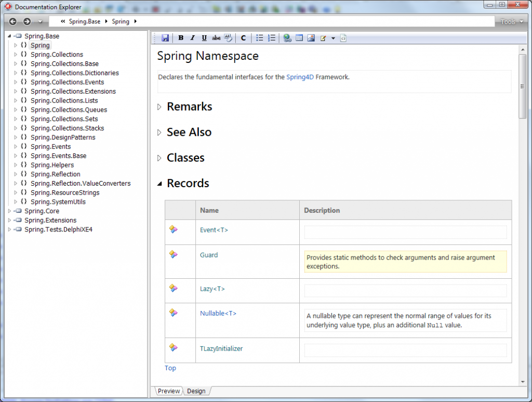Apply the code style with the C icon
Viewport: 532px width, 402px height.
(x=243, y=37)
